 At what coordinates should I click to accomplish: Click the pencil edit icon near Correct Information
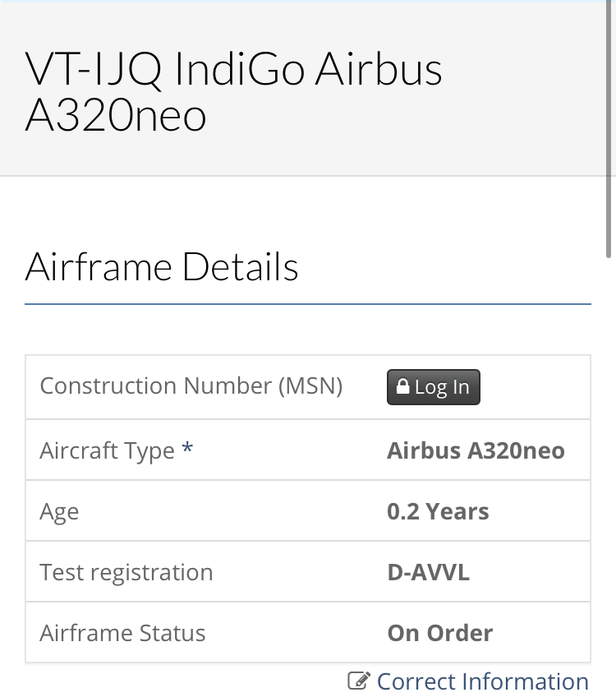pyautogui.click(x=358, y=681)
